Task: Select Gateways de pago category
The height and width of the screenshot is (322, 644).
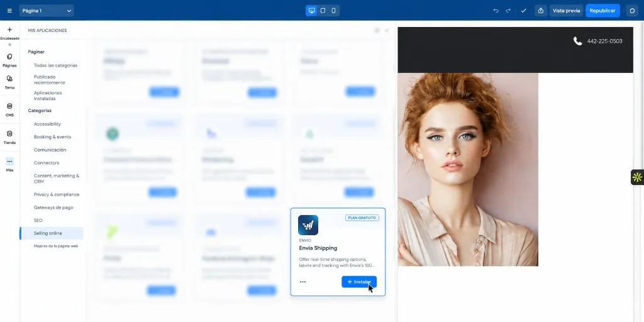Action: point(53,208)
